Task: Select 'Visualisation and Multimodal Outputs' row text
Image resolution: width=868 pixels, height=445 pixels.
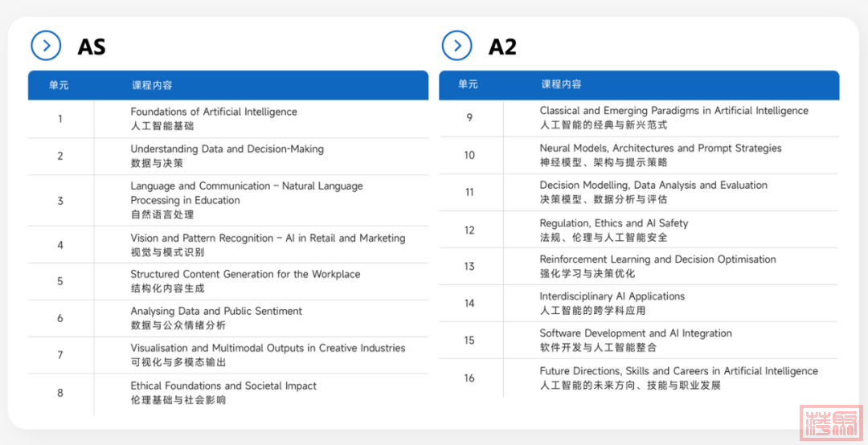Action: 268,348
